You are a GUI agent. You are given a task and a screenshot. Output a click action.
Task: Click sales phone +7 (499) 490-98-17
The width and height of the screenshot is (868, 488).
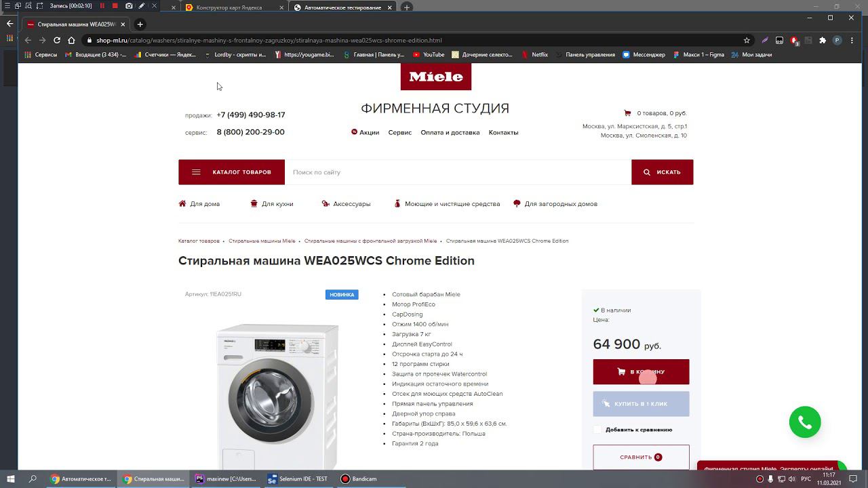[251, 115]
